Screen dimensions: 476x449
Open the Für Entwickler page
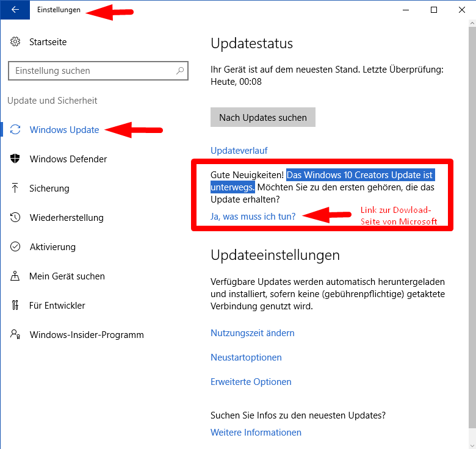(x=57, y=306)
